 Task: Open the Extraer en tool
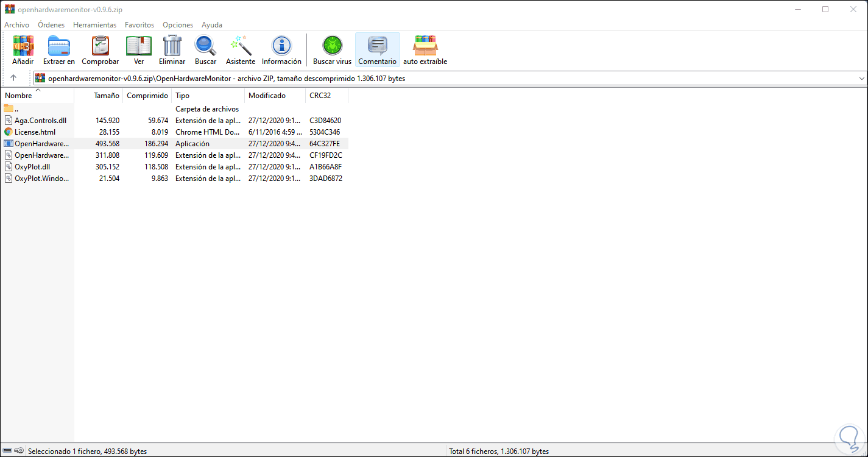59,50
